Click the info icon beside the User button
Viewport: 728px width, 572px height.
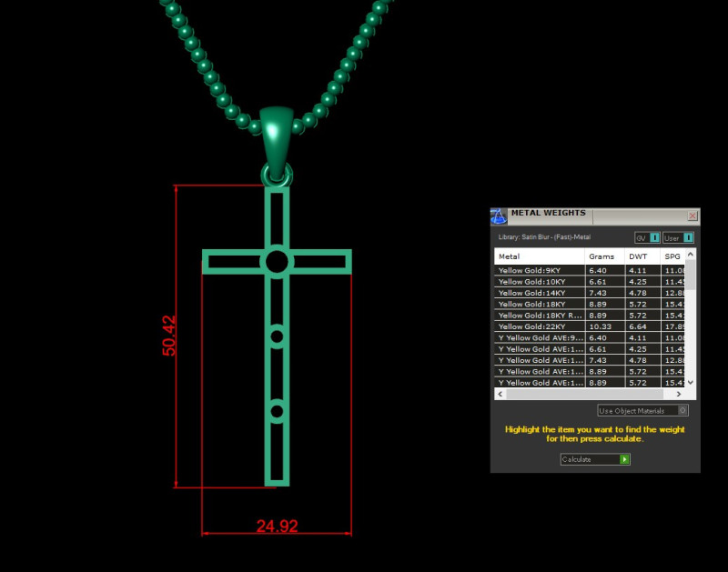coord(690,237)
